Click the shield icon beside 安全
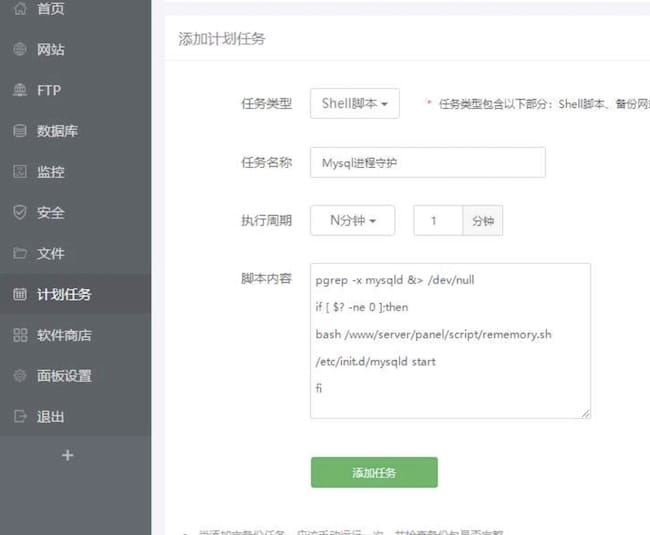The width and height of the screenshot is (650, 535). [20, 212]
